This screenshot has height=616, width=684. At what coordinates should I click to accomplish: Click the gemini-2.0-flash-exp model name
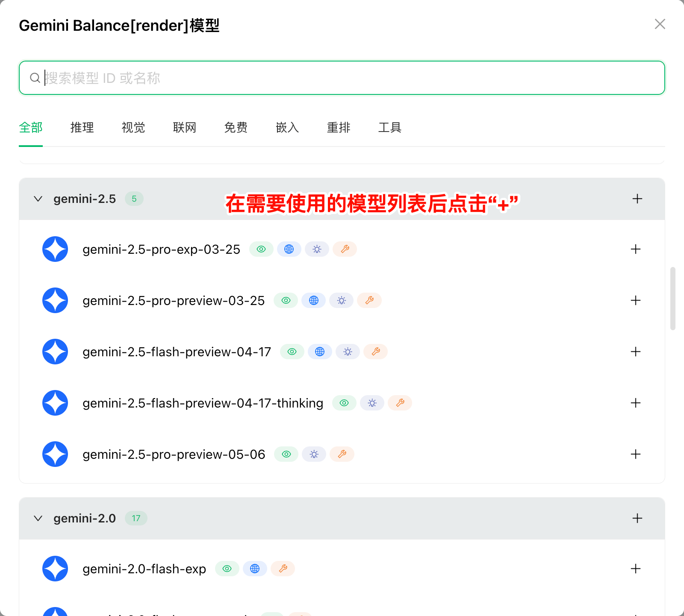pos(144,569)
